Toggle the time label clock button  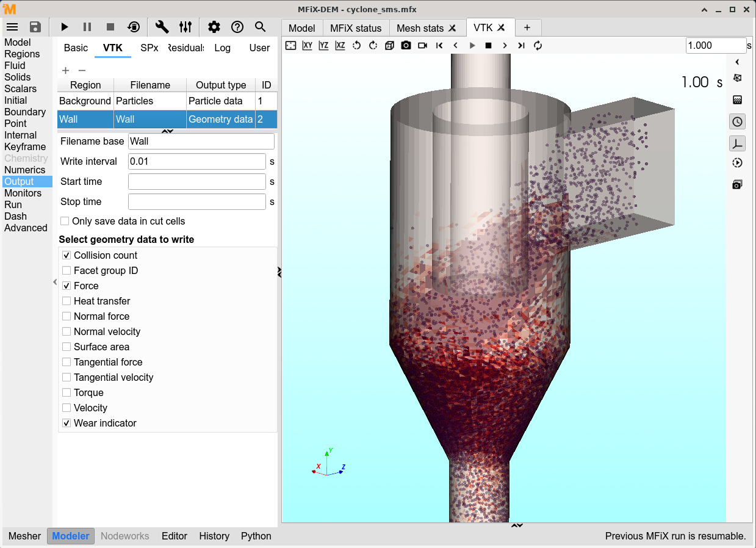point(737,121)
